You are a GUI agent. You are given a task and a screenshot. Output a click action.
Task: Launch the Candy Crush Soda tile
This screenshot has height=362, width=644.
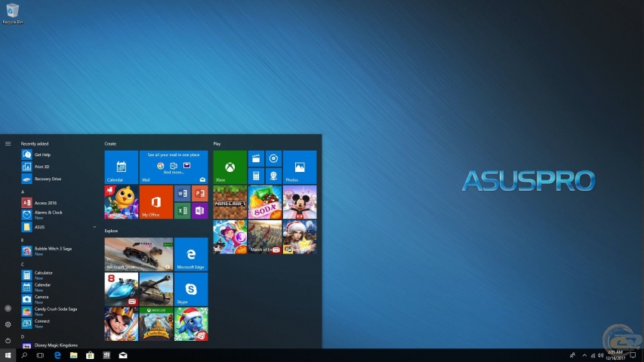tap(265, 202)
